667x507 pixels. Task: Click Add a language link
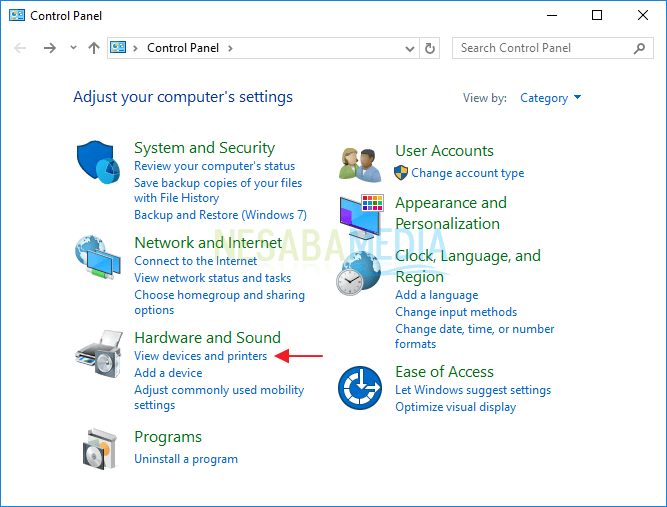(x=436, y=295)
